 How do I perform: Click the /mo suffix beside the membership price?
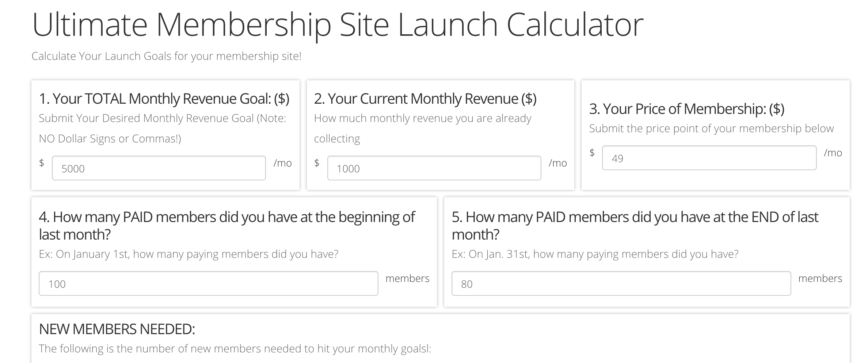[x=833, y=153]
